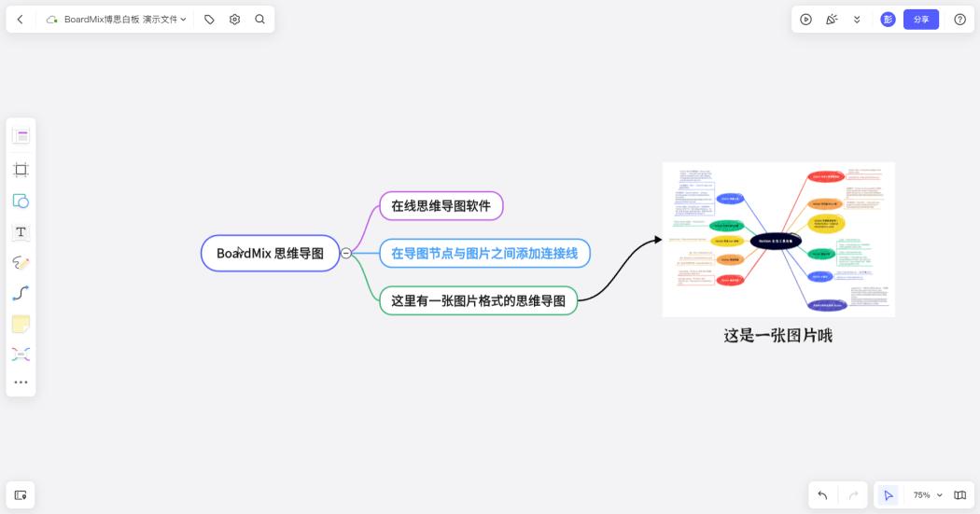Expand the double-chevron more options
Image resolution: width=980 pixels, height=514 pixels.
pos(857,20)
